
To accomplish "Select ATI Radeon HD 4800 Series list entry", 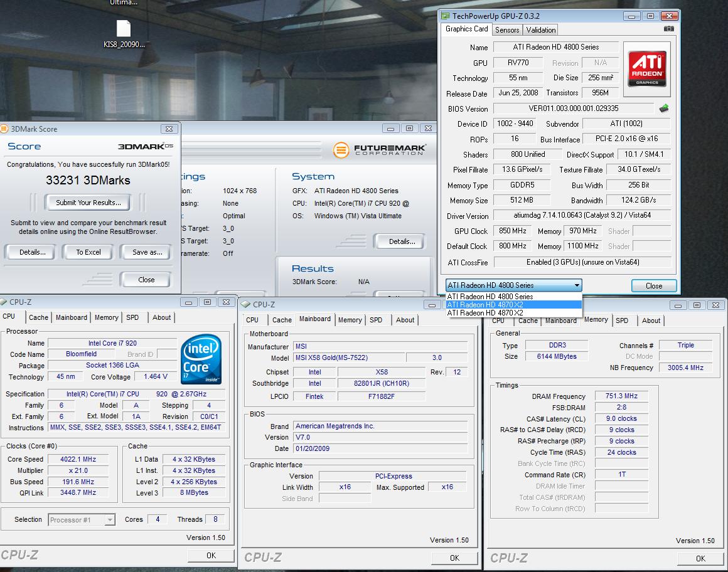I will coord(513,297).
